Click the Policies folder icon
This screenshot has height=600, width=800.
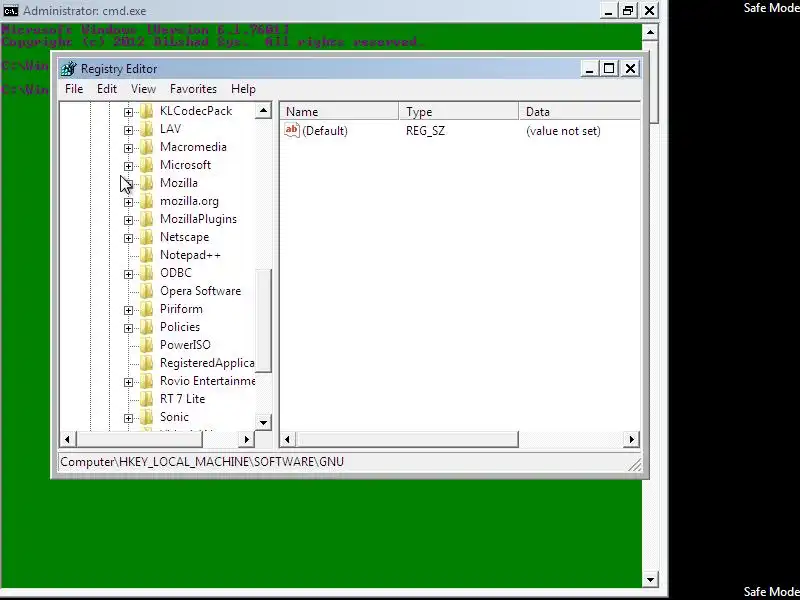(x=146, y=327)
